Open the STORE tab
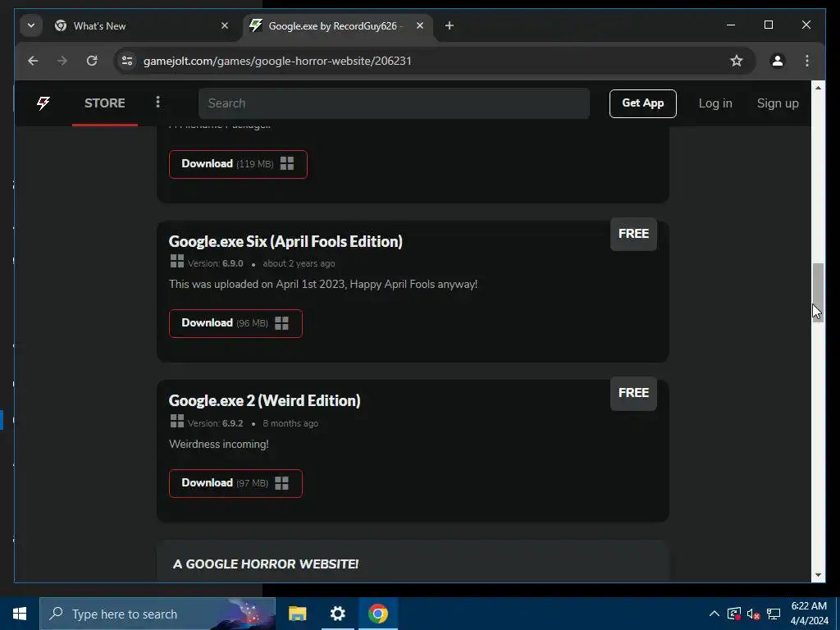This screenshot has width=840, height=630. click(x=104, y=103)
